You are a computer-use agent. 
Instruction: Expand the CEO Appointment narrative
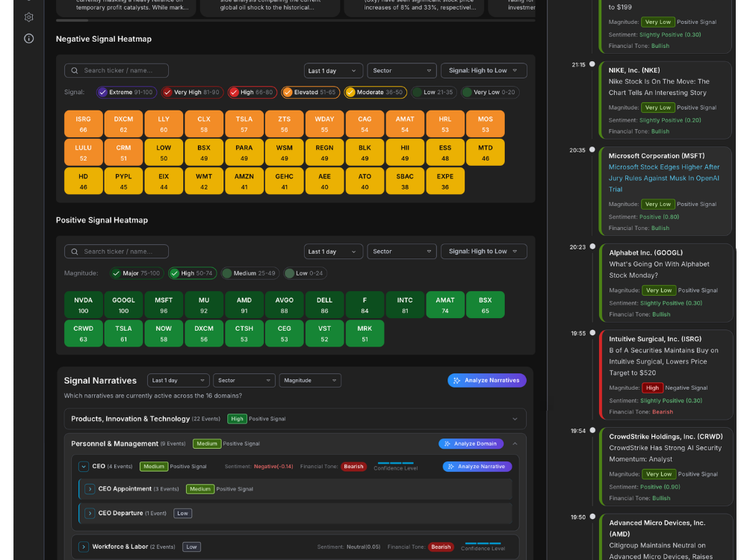pyautogui.click(x=90, y=489)
